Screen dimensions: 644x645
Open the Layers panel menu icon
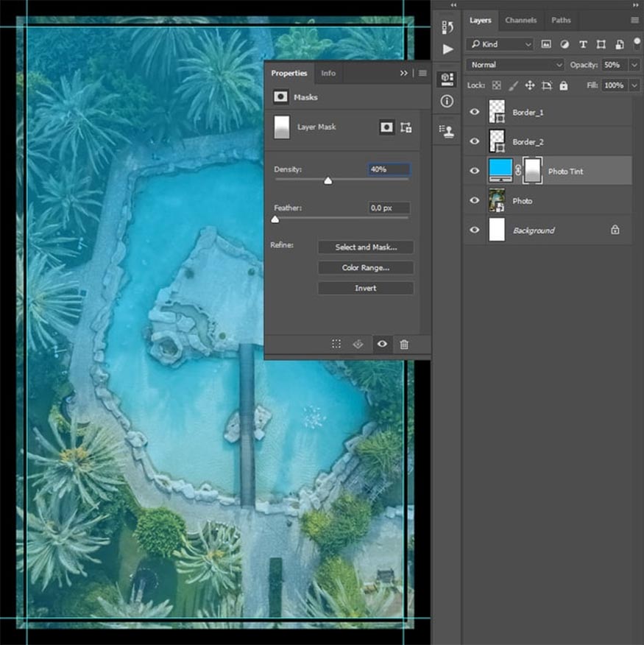point(634,20)
